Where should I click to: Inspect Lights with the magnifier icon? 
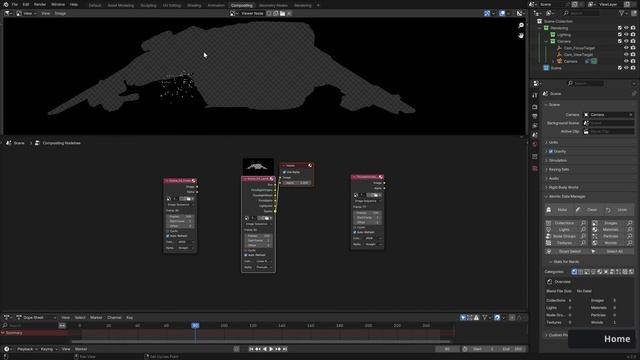[583, 230]
